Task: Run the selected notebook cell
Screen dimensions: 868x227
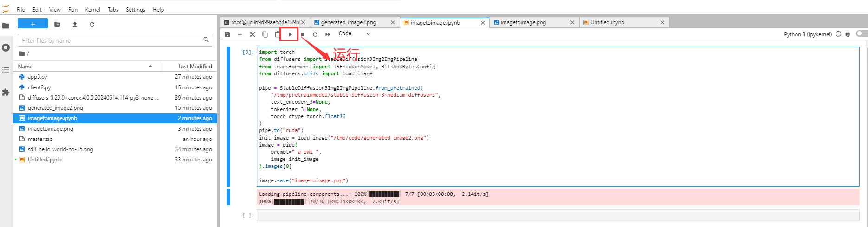Action: pyautogui.click(x=290, y=34)
